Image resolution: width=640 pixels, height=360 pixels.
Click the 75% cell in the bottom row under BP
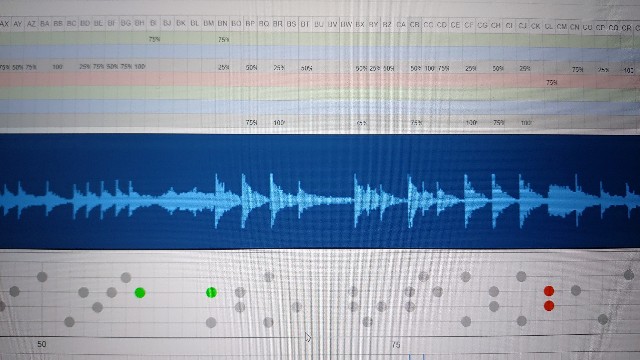(251, 122)
